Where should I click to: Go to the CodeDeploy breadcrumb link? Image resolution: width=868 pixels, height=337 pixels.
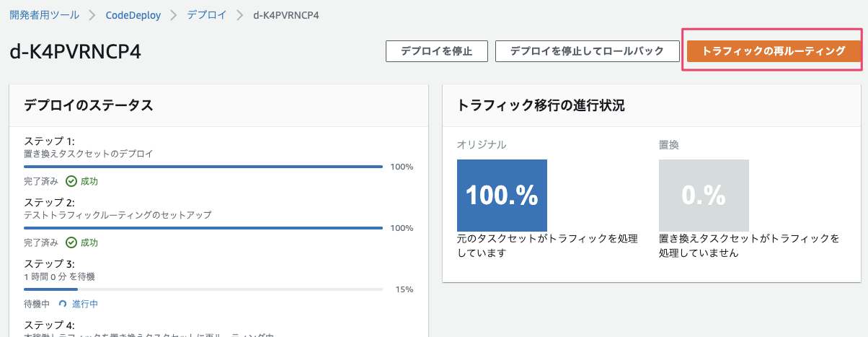click(x=133, y=15)
